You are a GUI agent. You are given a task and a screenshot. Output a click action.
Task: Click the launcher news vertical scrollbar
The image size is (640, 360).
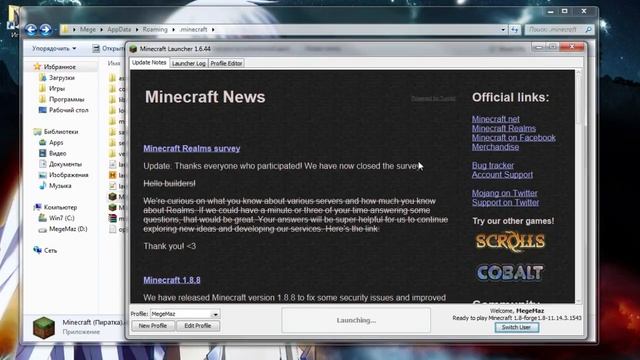(x=578, y=186)
